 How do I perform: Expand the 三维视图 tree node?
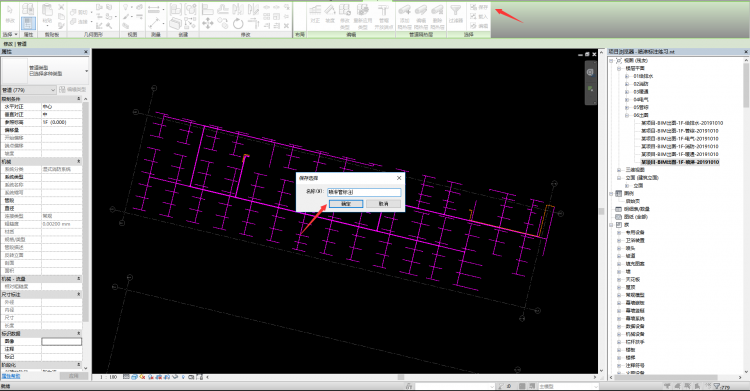[619, 170]
